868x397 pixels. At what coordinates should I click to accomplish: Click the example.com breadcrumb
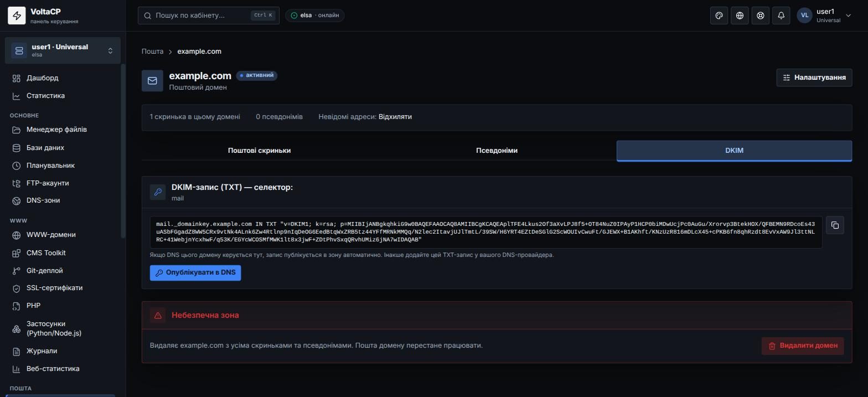(x=199, y=51)
